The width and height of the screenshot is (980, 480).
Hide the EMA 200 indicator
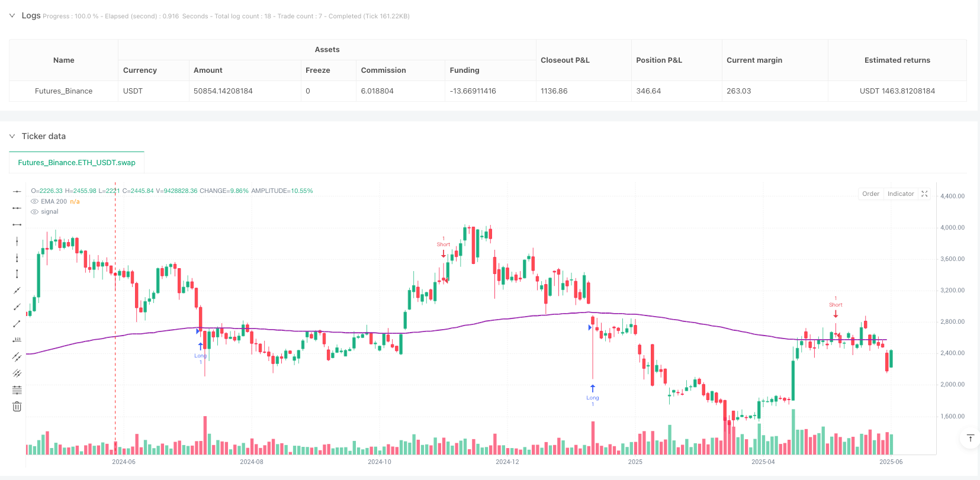pyautogui.click(x=35, y=202)
